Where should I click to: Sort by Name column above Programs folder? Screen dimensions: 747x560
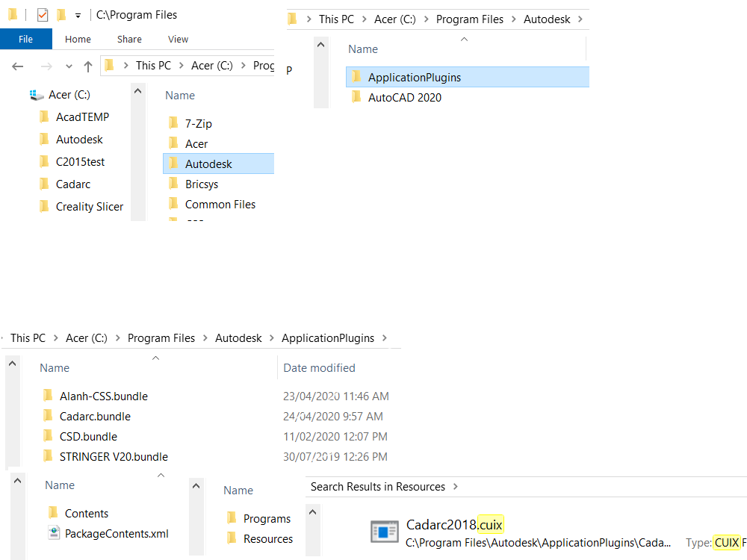238,490
